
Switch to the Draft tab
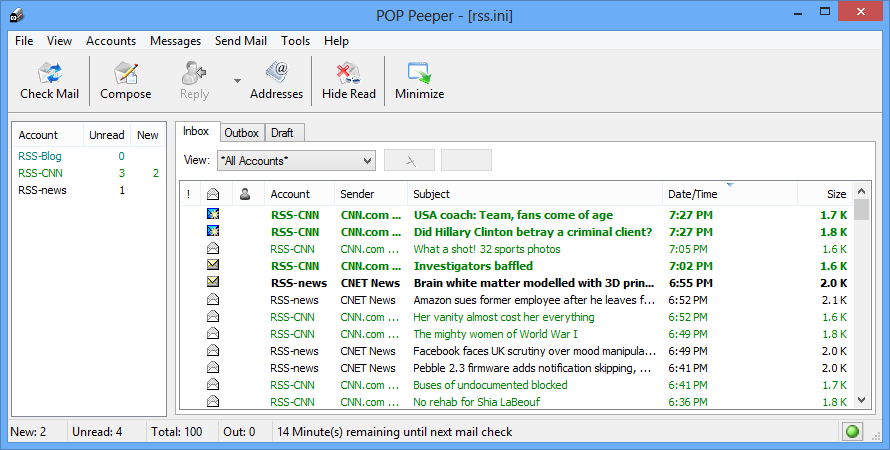coord(282,133)
